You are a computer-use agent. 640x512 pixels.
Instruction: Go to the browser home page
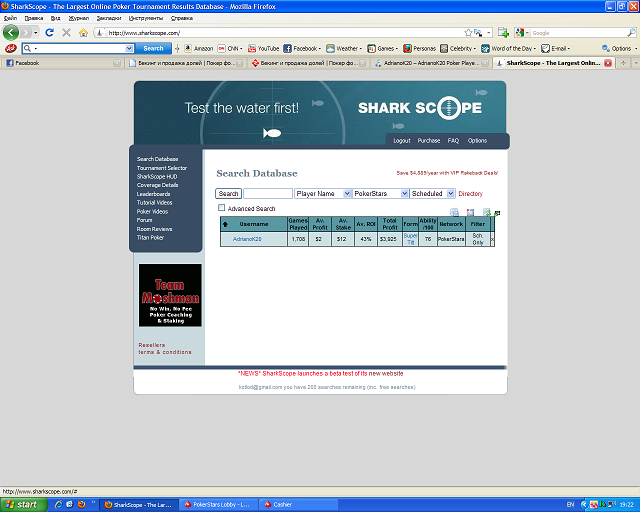pos(83,33)
